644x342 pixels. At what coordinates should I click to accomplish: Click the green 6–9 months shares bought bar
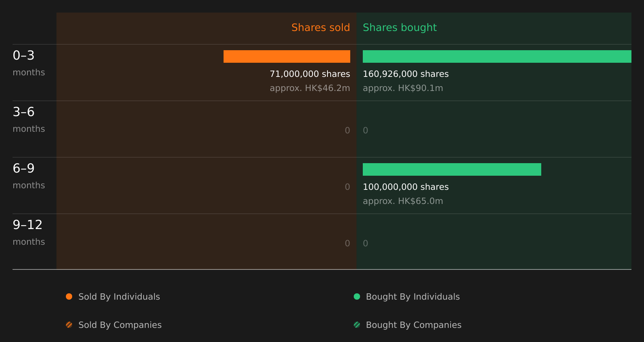click(452, 169)
